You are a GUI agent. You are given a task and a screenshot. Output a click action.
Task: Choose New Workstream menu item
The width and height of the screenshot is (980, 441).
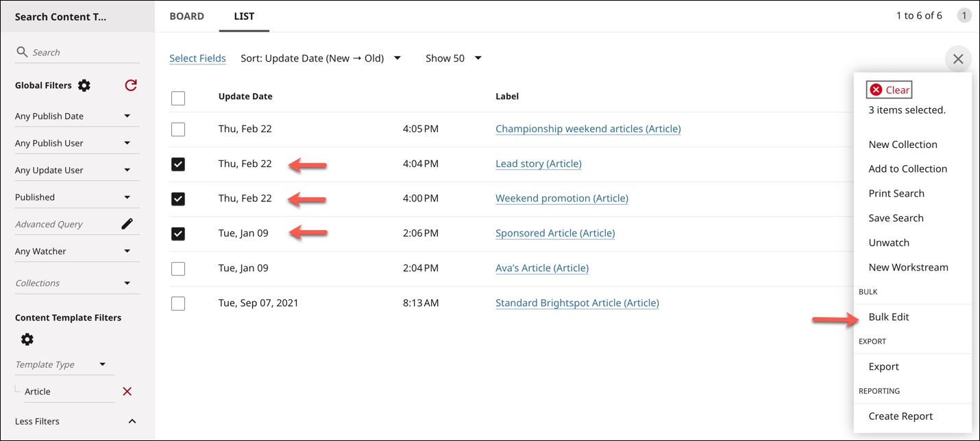point(908,268)
